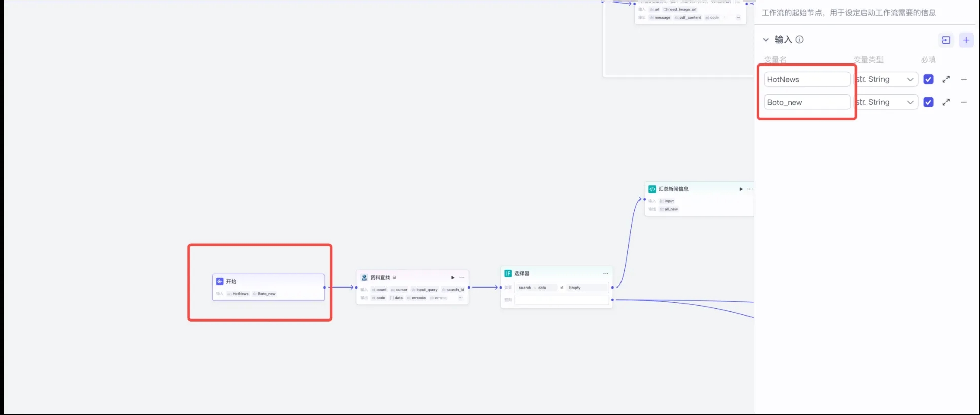980x415 pixels.
Task: Toggle required checkbox for Boto_new
Action: tap(928, 102)
